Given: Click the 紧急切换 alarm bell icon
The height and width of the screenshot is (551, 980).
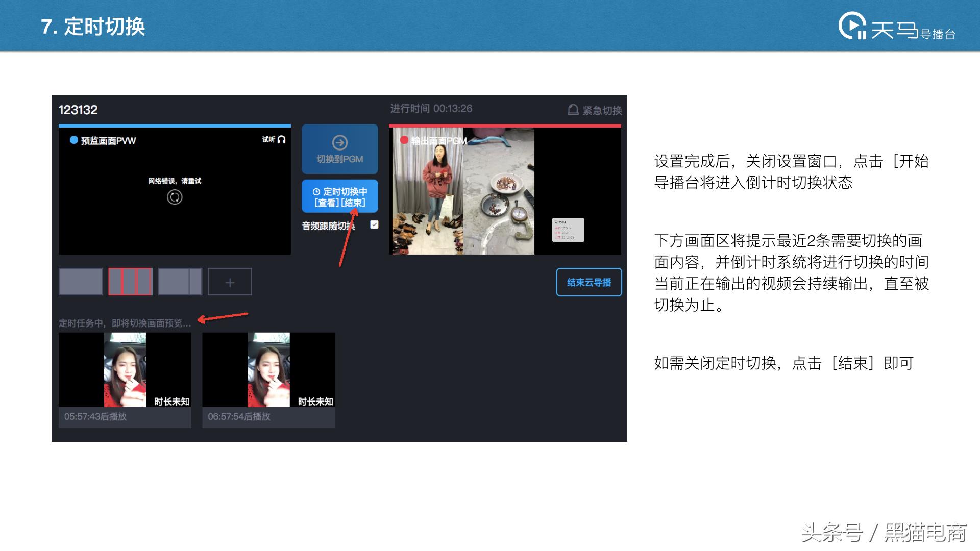Looking at the screenshot, I should [573, 109].
